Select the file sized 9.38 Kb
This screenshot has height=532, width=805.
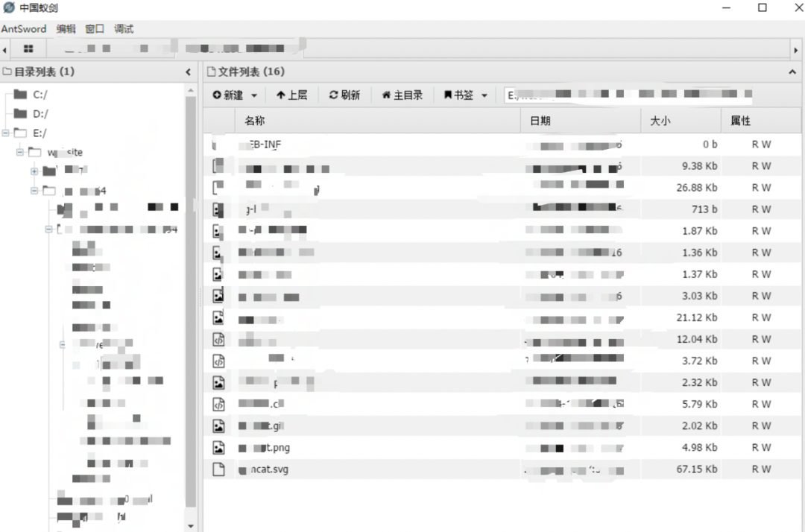click(502, 166)
